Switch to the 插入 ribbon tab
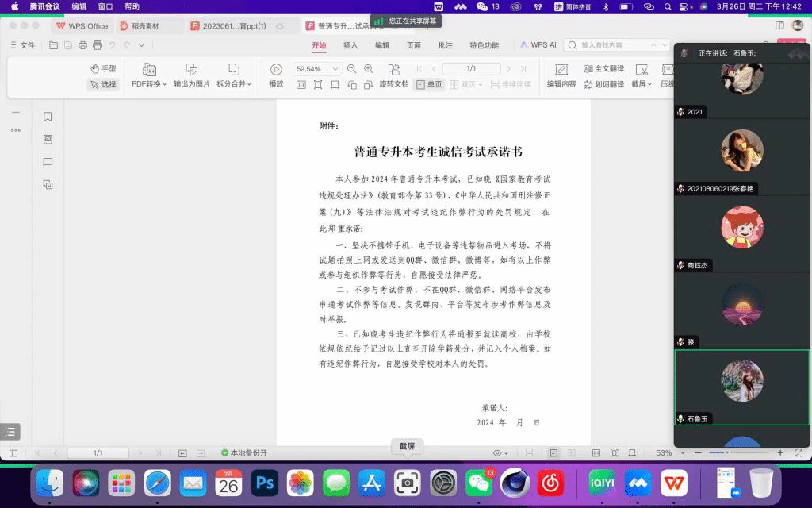 (x=350, y=45)
